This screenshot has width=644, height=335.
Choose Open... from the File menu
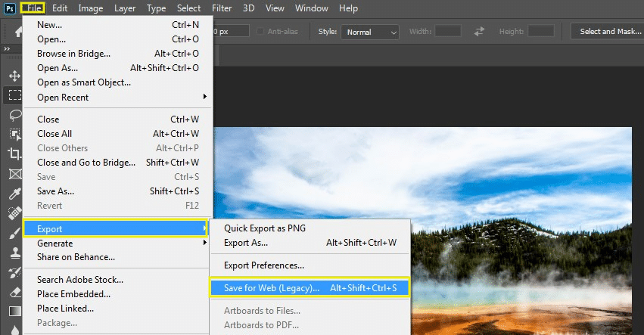click(x=118, y=39)
